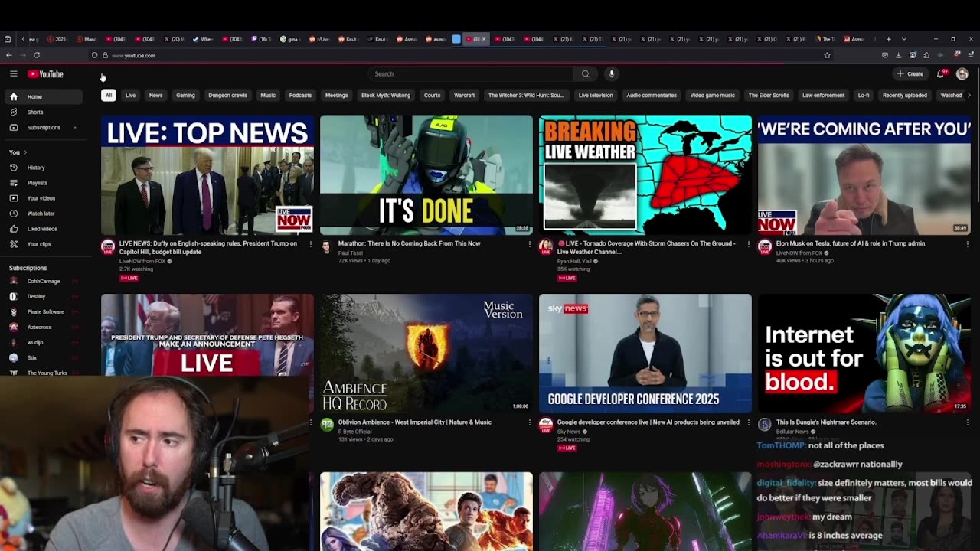This screenshot has width=980, height=551.
Task: Go back with the browser back arrow
Action: 8,55
